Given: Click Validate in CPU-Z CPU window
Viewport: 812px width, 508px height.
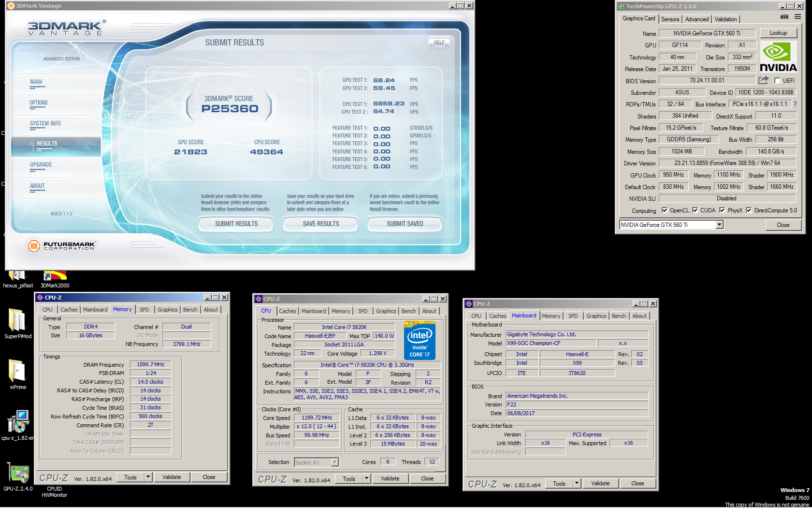Looking at the screenshot, I should point(390,478).
